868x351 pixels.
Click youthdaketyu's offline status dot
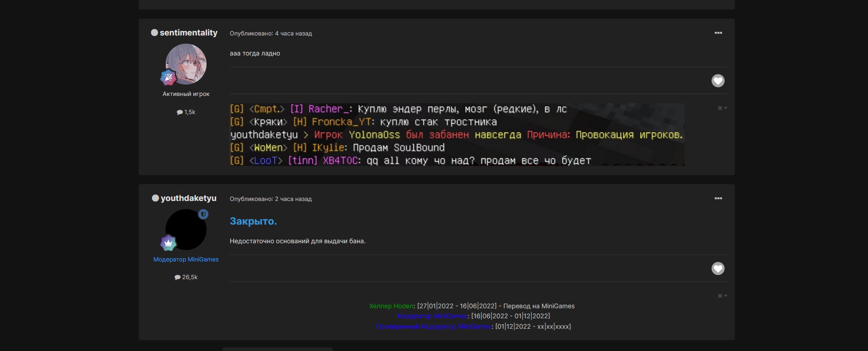(156, 198)
